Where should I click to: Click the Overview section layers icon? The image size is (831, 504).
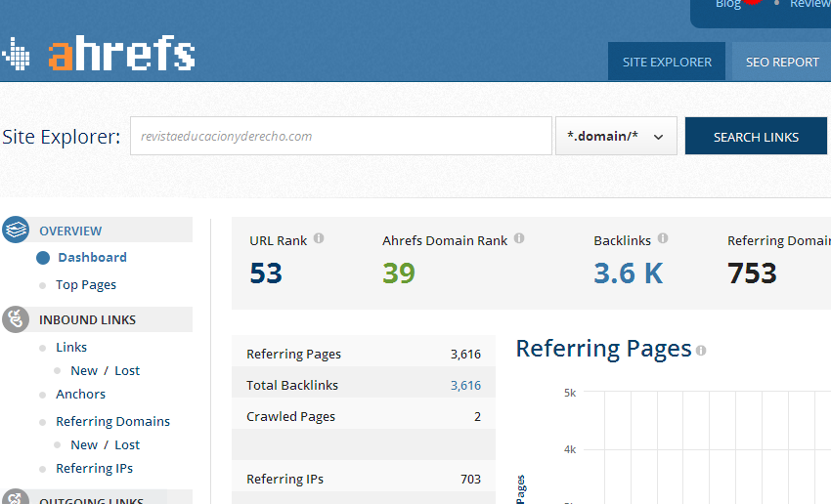point(16,230)
